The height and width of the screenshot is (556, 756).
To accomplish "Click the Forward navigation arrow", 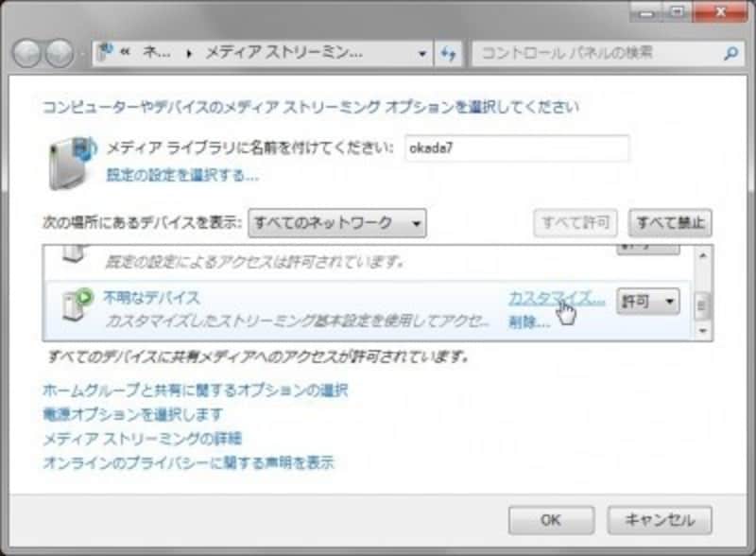I will (60, 53).
